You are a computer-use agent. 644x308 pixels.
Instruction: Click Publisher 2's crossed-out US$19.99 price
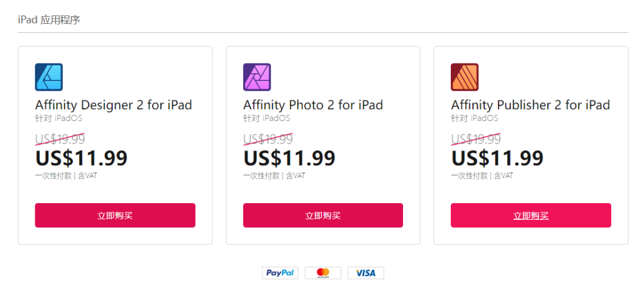coord(476,139)
